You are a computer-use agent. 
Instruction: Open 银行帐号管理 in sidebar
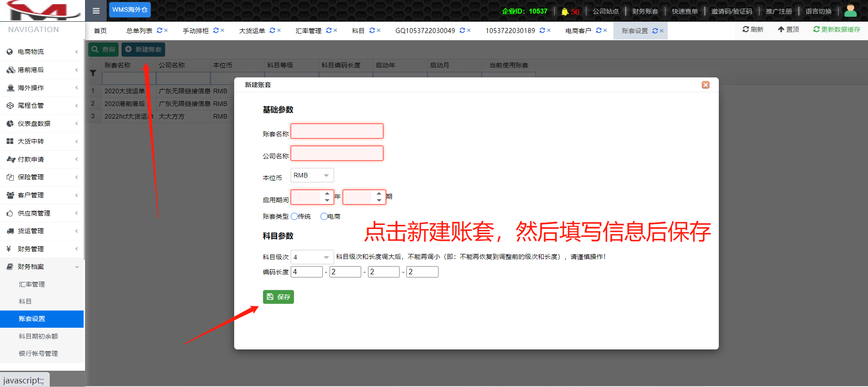[x=38, y=354]
